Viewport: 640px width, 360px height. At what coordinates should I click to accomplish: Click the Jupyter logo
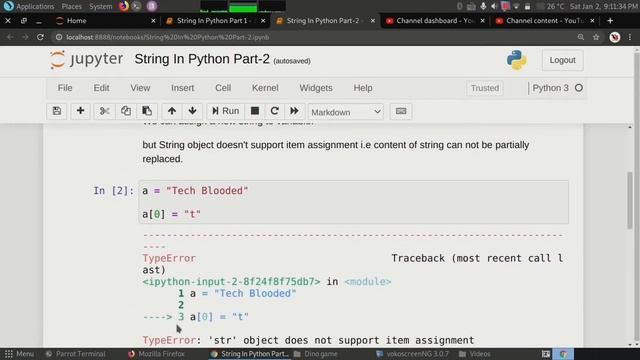point(86,60)
